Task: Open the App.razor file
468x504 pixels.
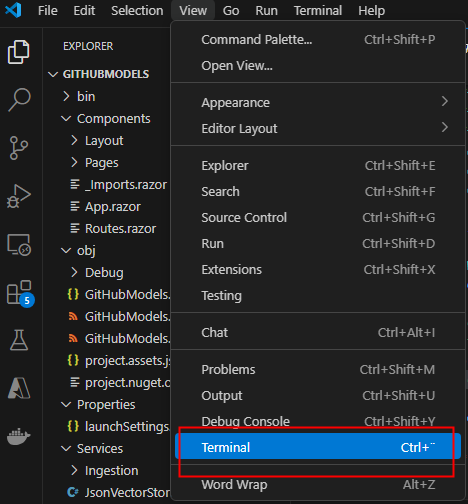Action: click(x=113, y=207)
